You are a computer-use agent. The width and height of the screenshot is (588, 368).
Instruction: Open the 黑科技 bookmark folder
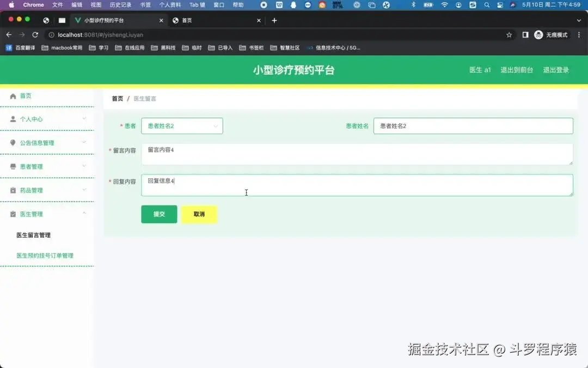click(x=163, y=47)
